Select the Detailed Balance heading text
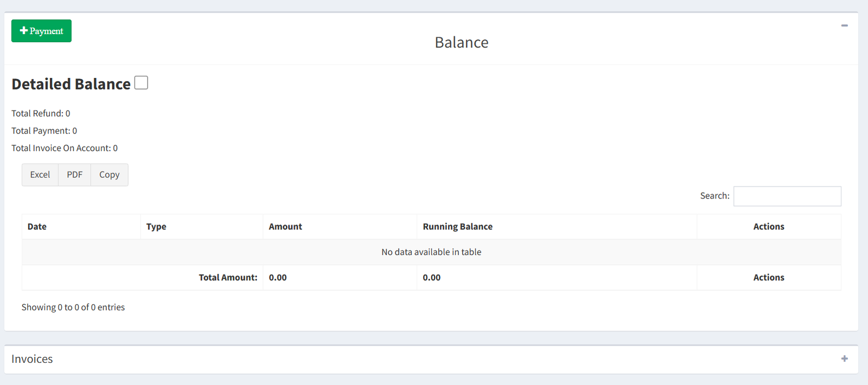The height and width of the screenshot is (385, 868). tap(71, 84)
